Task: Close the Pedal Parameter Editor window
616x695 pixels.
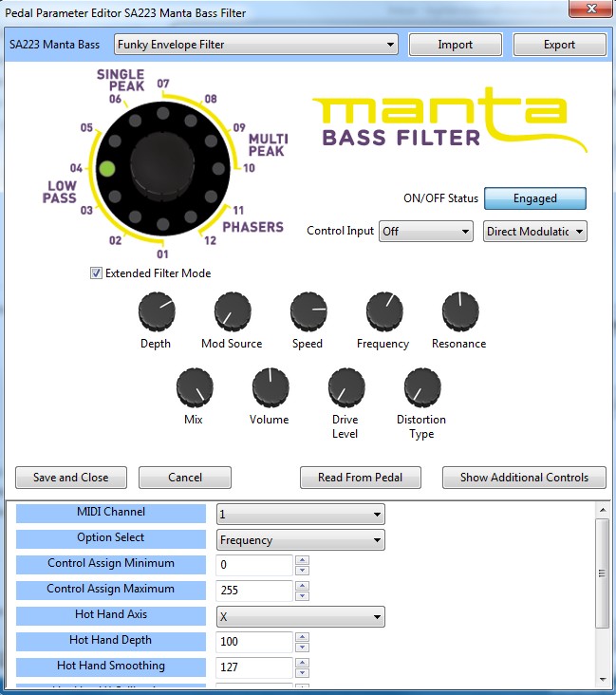Action: tap(591, 9)
